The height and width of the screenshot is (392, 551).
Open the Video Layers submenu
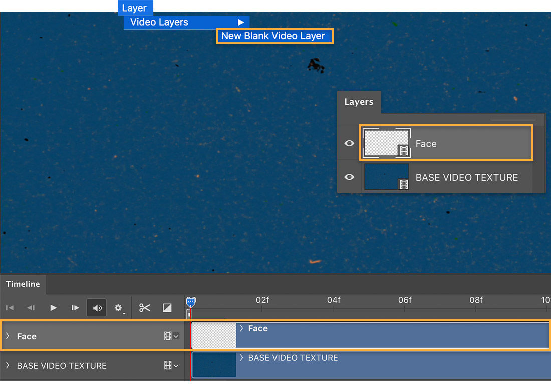coord(158,22)
